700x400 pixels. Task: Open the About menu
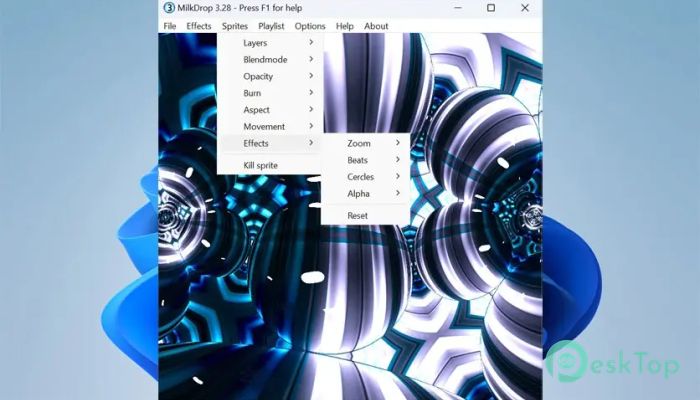click(376, 26)
